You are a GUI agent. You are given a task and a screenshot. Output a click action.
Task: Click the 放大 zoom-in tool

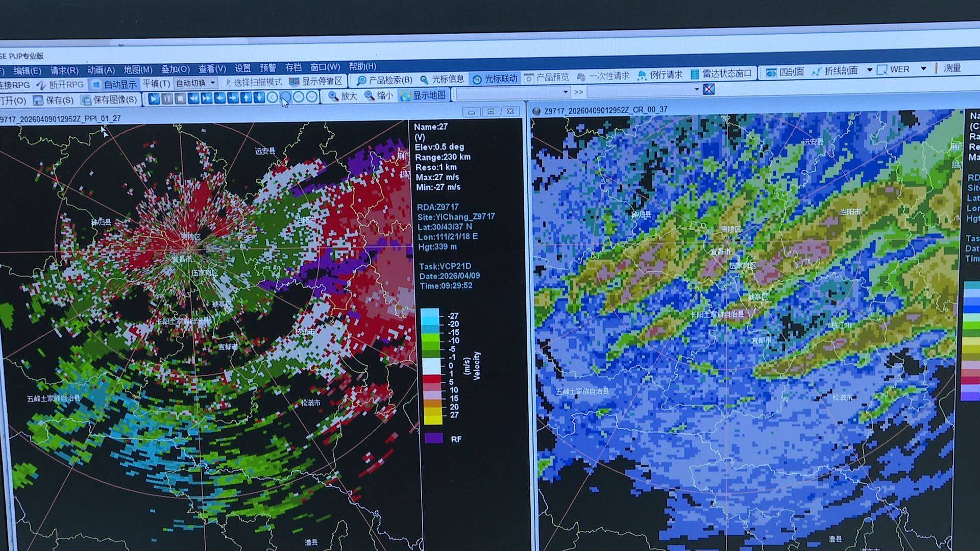tap(343, 96)
